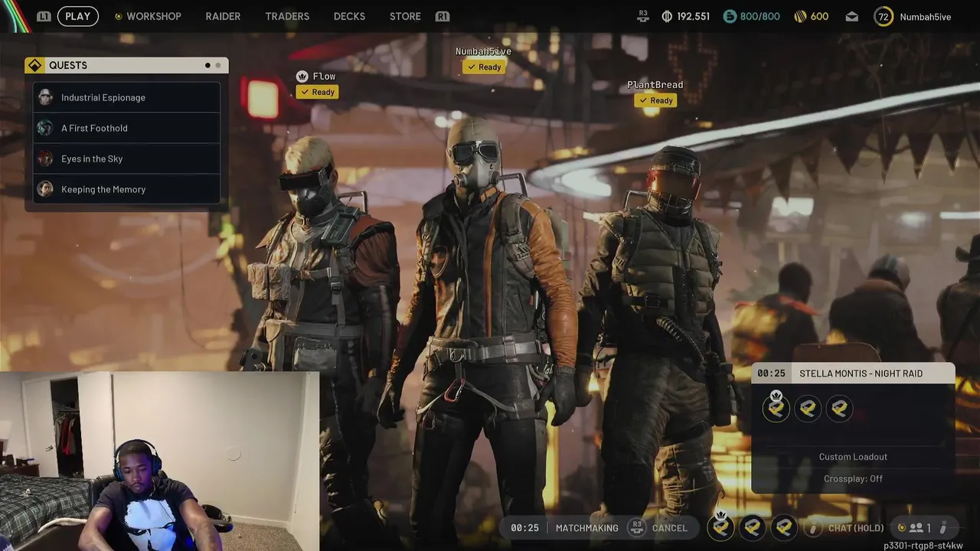Select the second quest page dot
This screenshot has width=980, height=551.
217,66
